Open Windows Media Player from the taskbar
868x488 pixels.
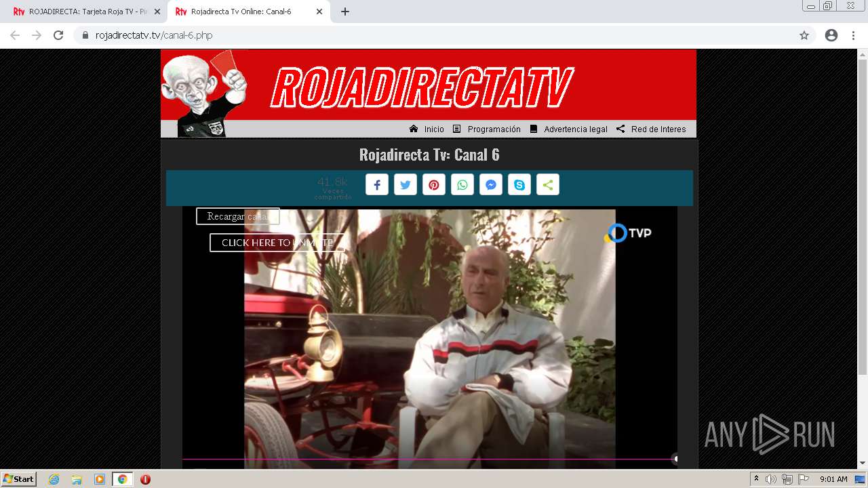pyautogui.click(x=100, y=479)
